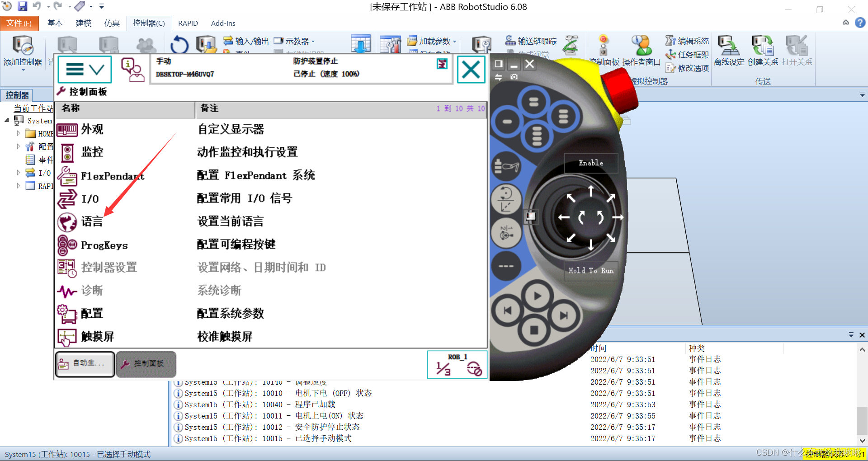The height and width of the screenshot is (461, 868).
Task: Click the increment toggle key
Action: (506, 266)
